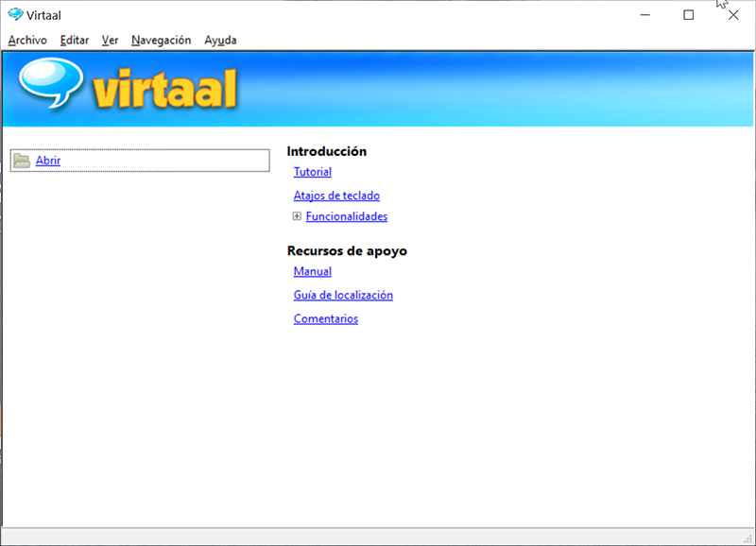Viewport: 756px width, 546px height.
Task: Open the Atajos de teclado link
Action: tap(336, 196)
